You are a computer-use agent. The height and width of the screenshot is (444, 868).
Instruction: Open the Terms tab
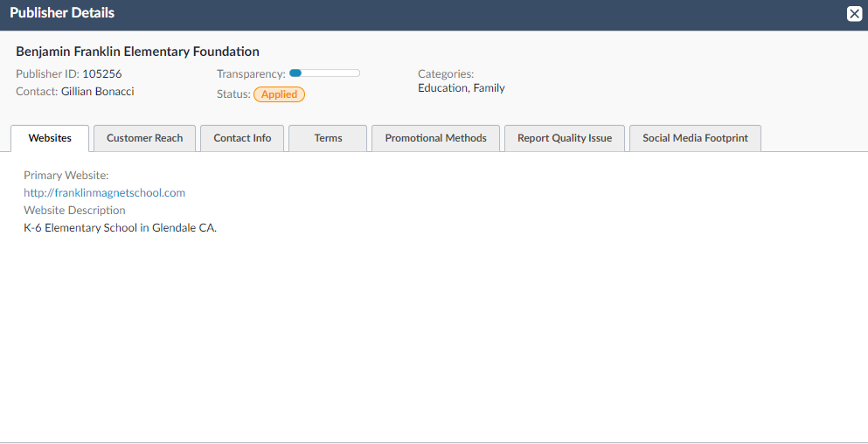click(x=328, y=138)
